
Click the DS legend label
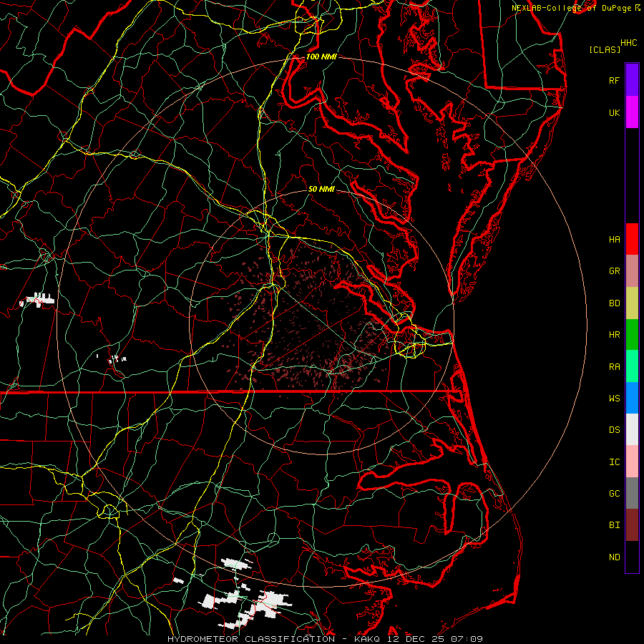tap(614, 429)
